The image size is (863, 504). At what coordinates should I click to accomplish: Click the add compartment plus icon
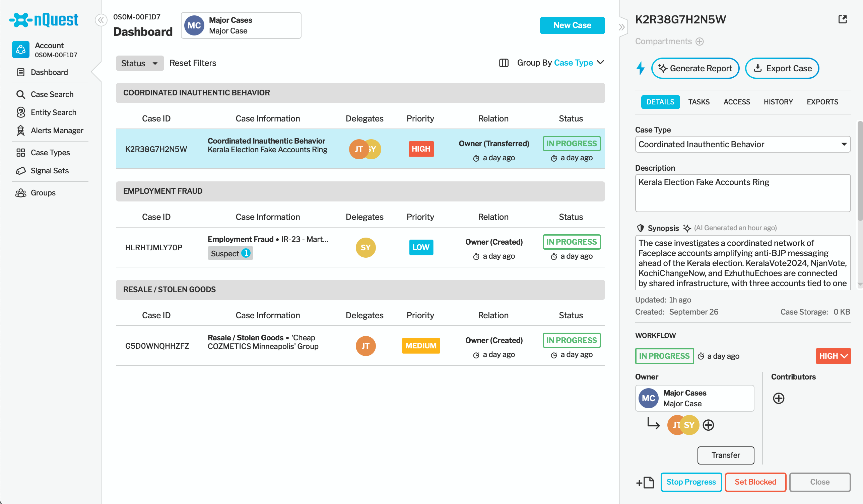pyautogui.click(x=700, y=41)
